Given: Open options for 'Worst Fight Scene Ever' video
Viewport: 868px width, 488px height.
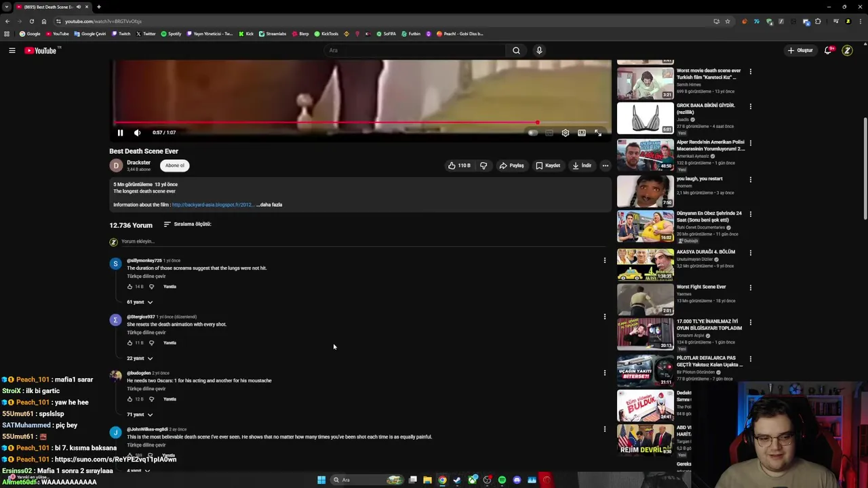Looking at the screenshot, I should [750, 287].
